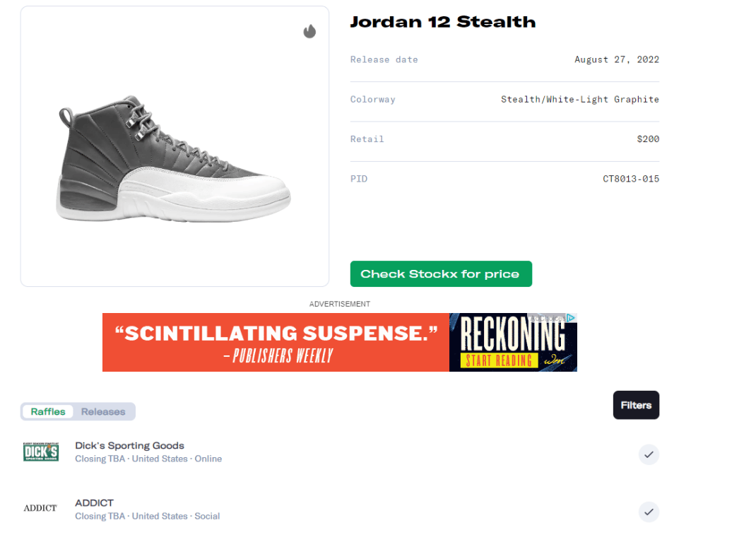Toggle the Dick's Sporting Goods checkmark circle

click(x=649, y=454)
